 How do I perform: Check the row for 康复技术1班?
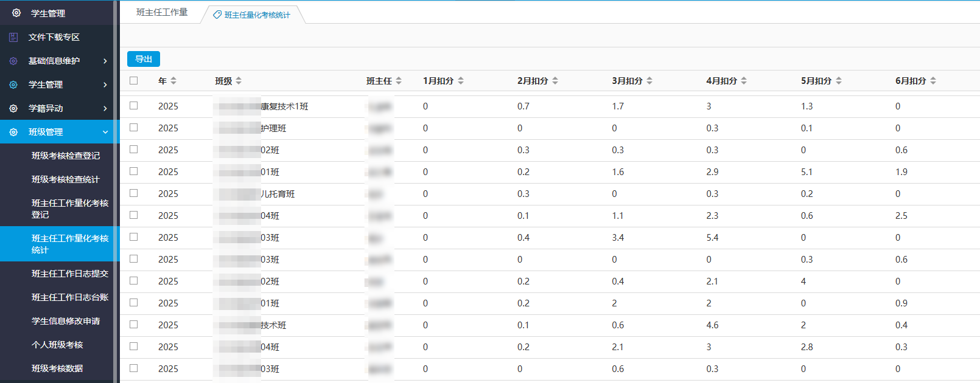pos(134,106)
